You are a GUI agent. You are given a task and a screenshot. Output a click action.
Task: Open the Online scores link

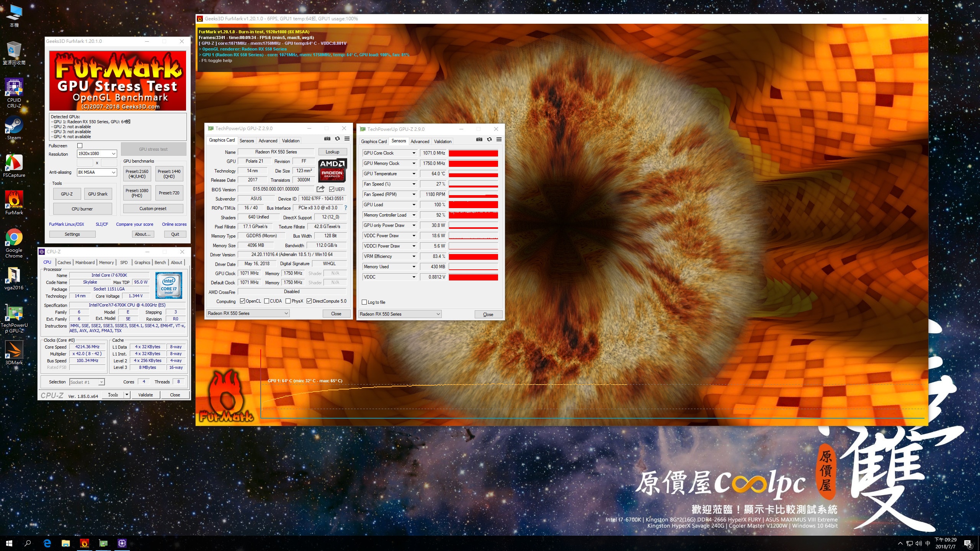click(x=174, y=224)
